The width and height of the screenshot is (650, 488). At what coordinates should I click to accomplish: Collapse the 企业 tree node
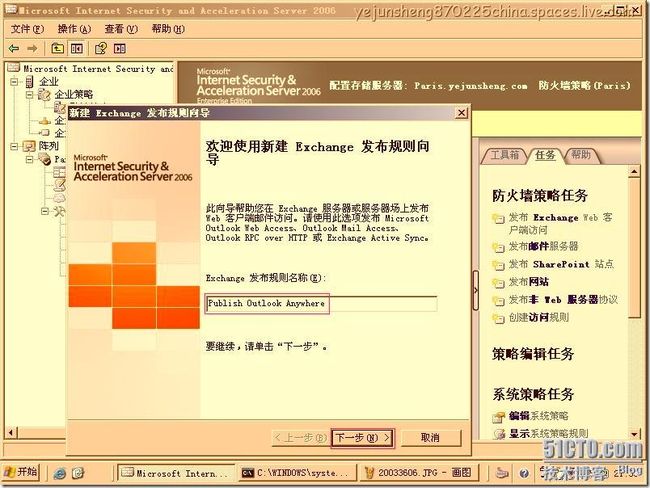14,82
